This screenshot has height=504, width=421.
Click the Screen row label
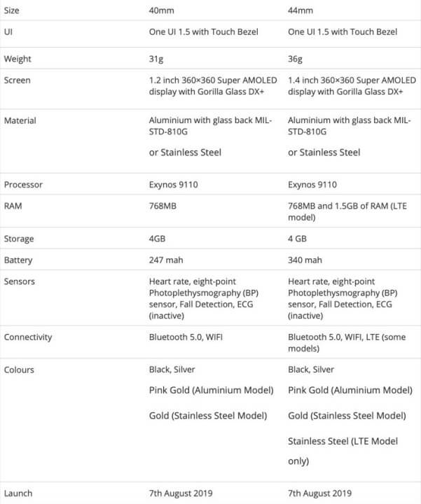[17, 80]
